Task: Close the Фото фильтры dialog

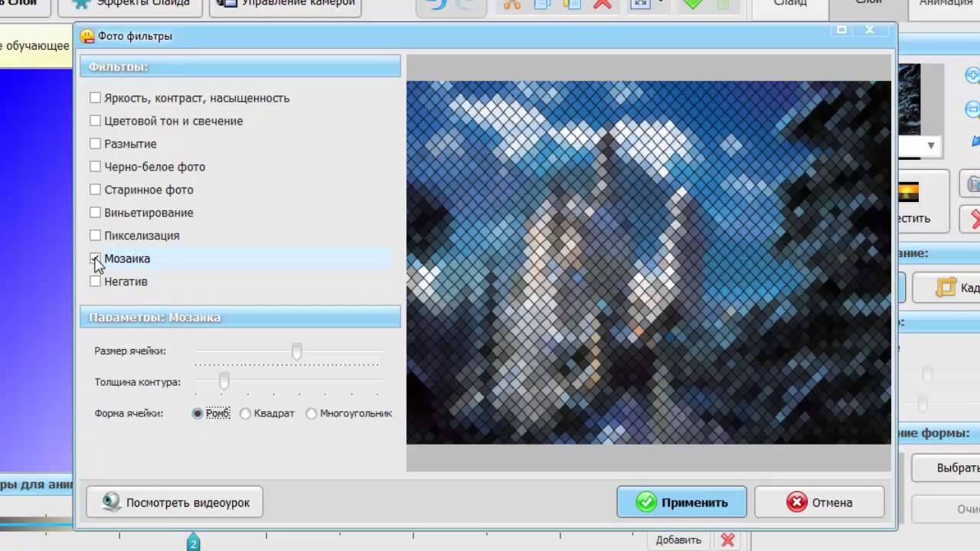Action: [x=870, y=30]
